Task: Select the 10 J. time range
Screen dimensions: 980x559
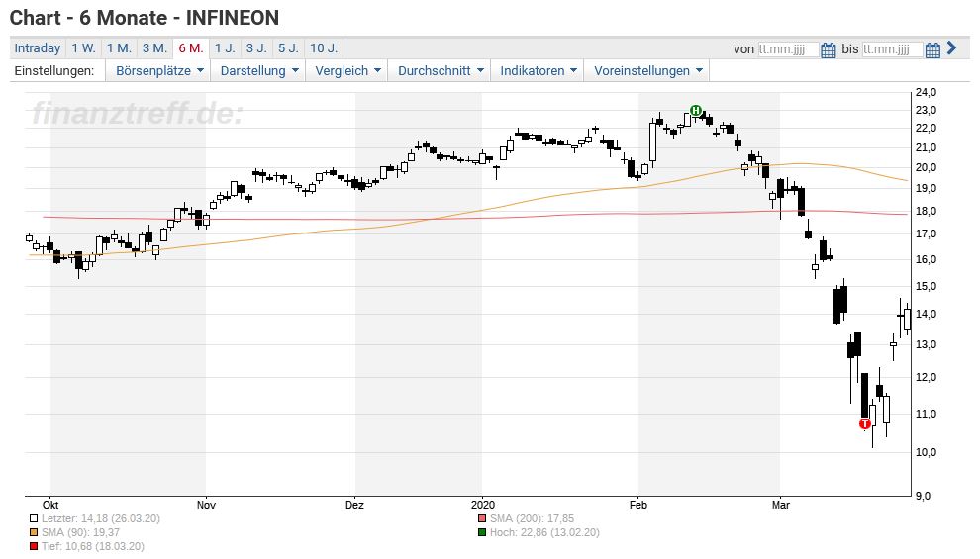Action: 323,48
